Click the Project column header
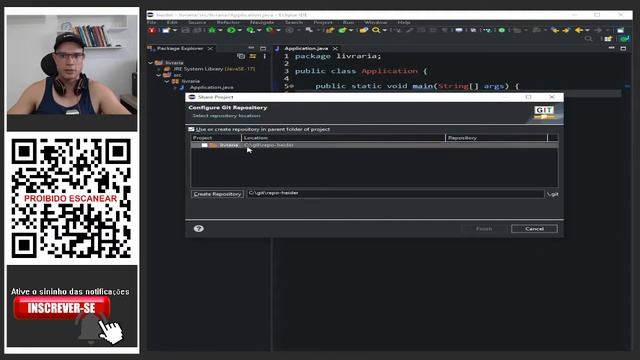Screen dimensions: 640x360 click(x=216, y=138)
